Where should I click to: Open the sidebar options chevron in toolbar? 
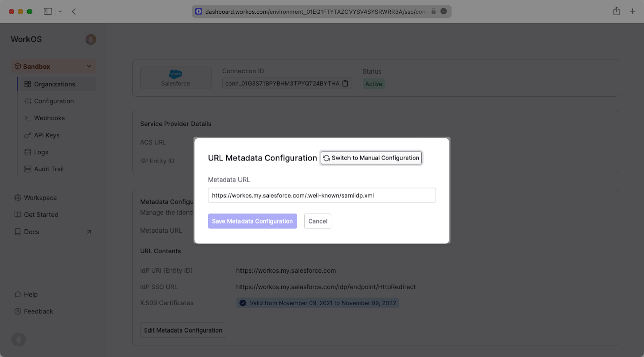tap(60, 11)
